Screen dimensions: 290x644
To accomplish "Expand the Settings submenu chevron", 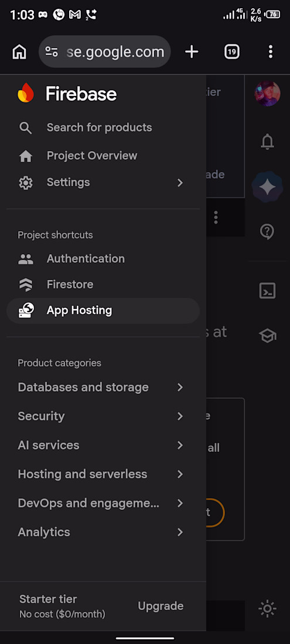I will 180,182.
